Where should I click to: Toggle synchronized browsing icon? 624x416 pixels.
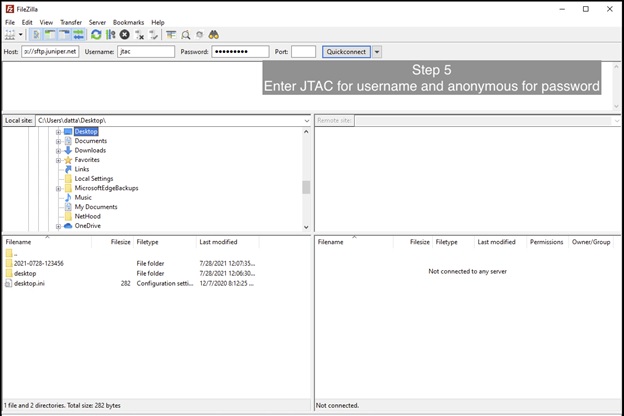pyautogui.click(x=199, y=35)
